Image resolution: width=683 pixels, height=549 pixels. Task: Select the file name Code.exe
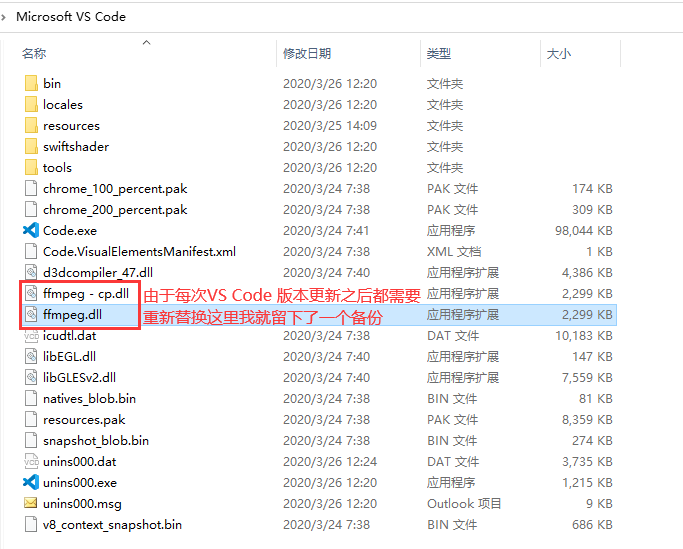click(x=70, y=230)
